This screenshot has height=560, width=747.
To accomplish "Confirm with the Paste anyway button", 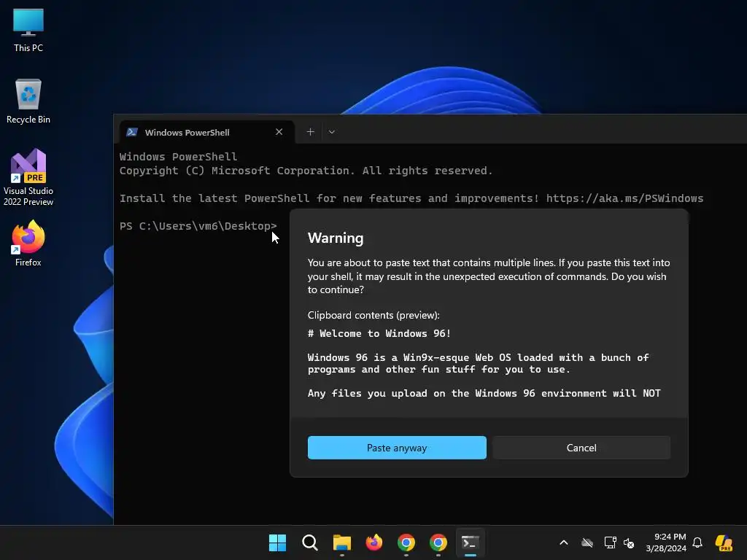I will click(x=397, y=448).
